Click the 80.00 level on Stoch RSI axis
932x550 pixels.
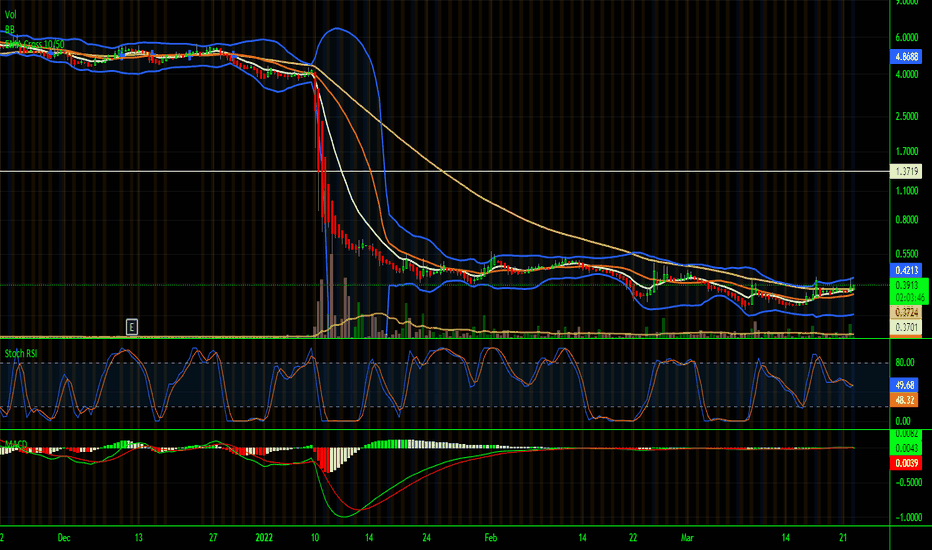905,362
